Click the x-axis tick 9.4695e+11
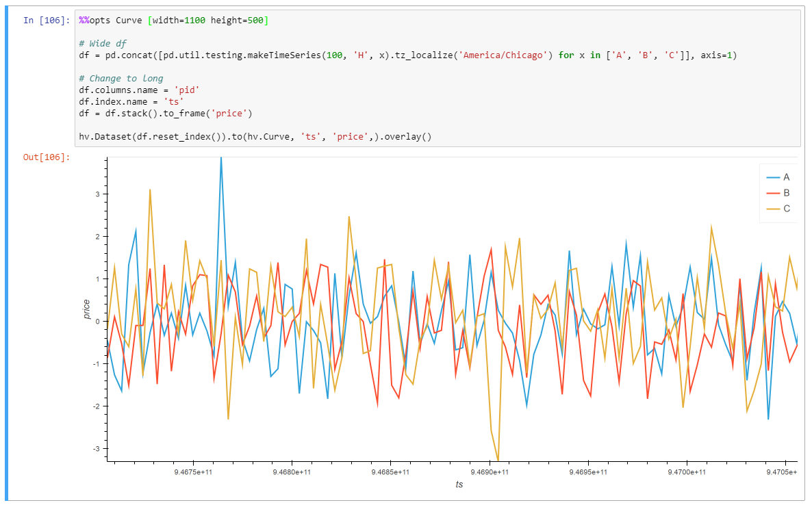This screenshot has width=812, height=505. pos(588,472)
